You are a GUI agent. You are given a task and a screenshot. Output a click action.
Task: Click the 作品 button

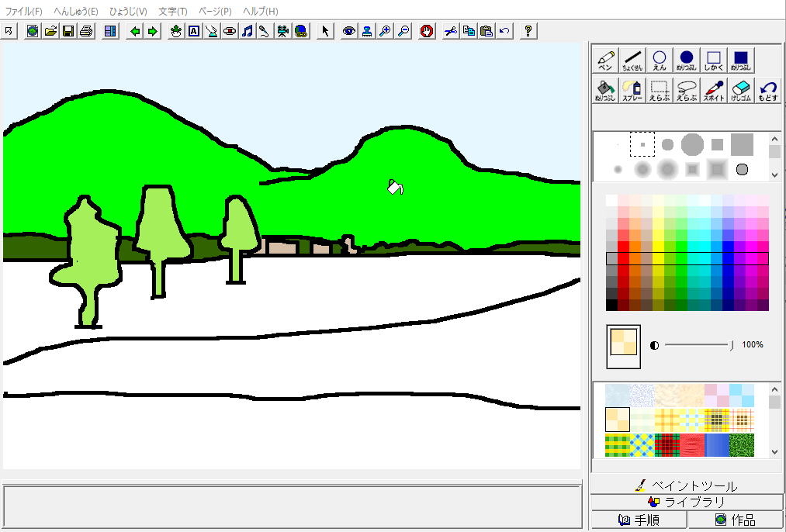[x=735, y=520]
